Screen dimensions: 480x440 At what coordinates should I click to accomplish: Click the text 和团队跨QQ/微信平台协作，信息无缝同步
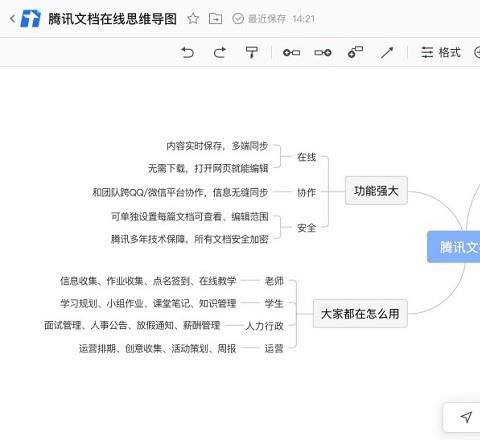(x=180, y=192)
